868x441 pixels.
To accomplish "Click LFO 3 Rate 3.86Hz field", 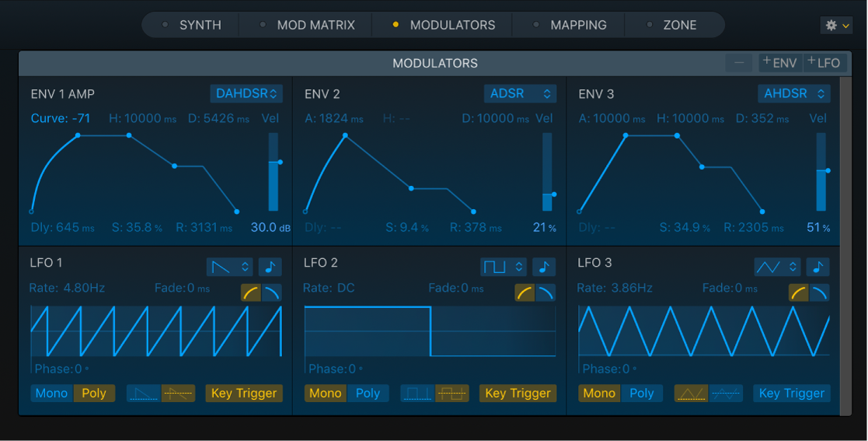I will pos(615,288).
